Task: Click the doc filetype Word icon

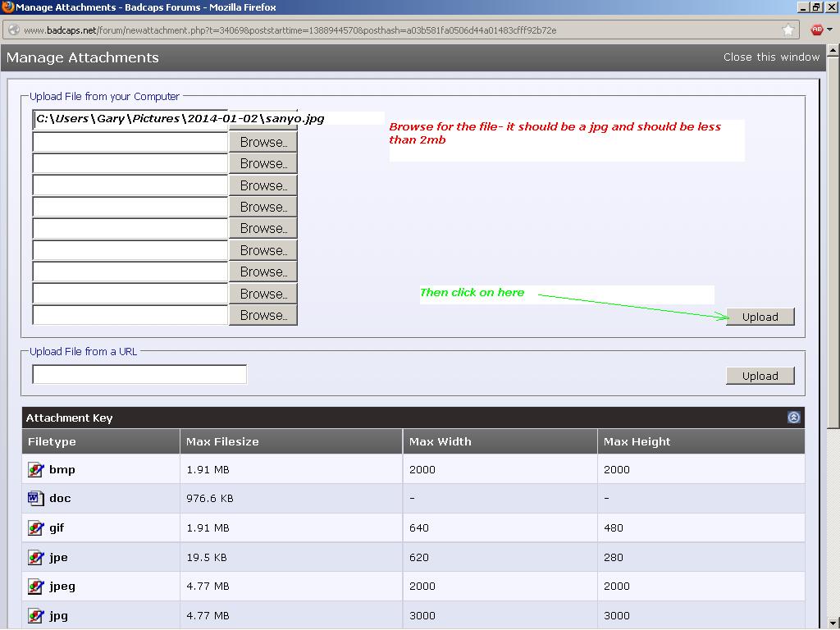Action: tap(35, 498)
